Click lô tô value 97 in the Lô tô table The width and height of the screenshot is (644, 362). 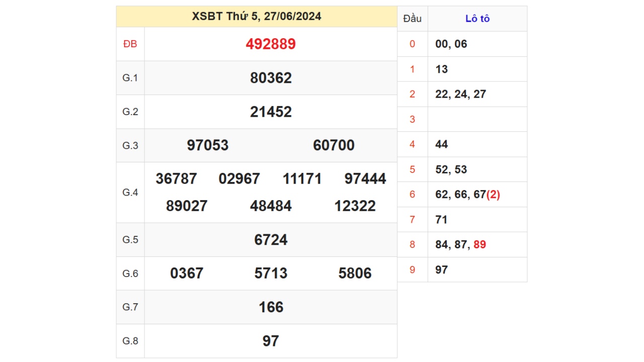click(442, 270)
